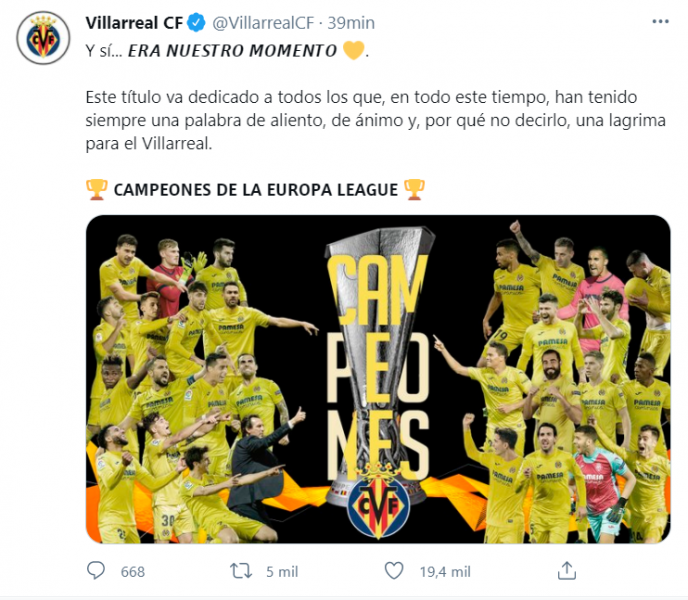Open the three-dot more options menu

pyautogui.click(x=660, y=22)
